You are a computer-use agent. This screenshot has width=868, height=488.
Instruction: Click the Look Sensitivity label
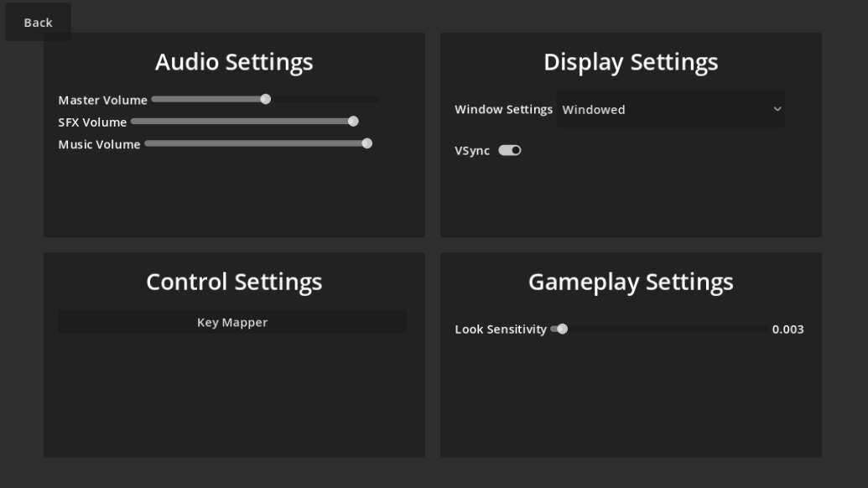[501, 330]
